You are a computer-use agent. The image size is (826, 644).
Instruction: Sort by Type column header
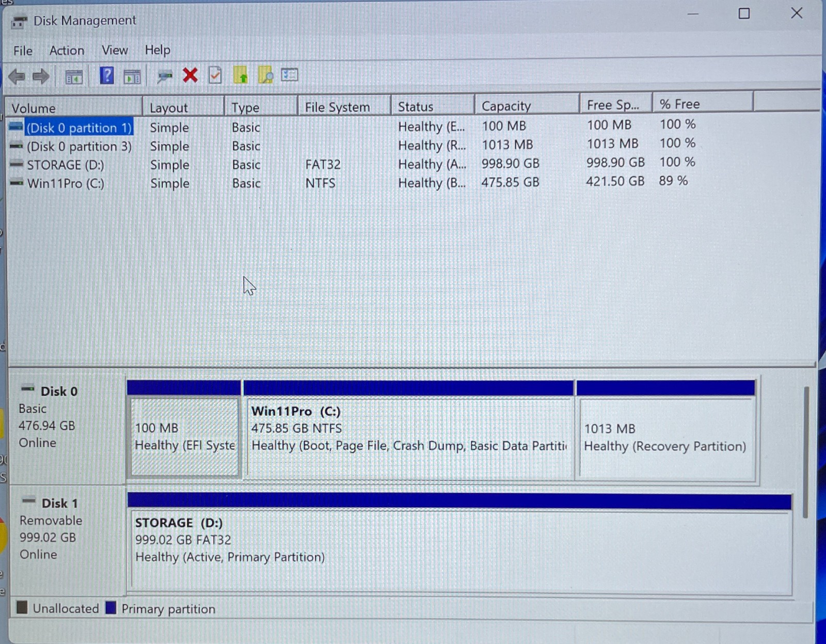pyautogui.click(x=261, y=106)
